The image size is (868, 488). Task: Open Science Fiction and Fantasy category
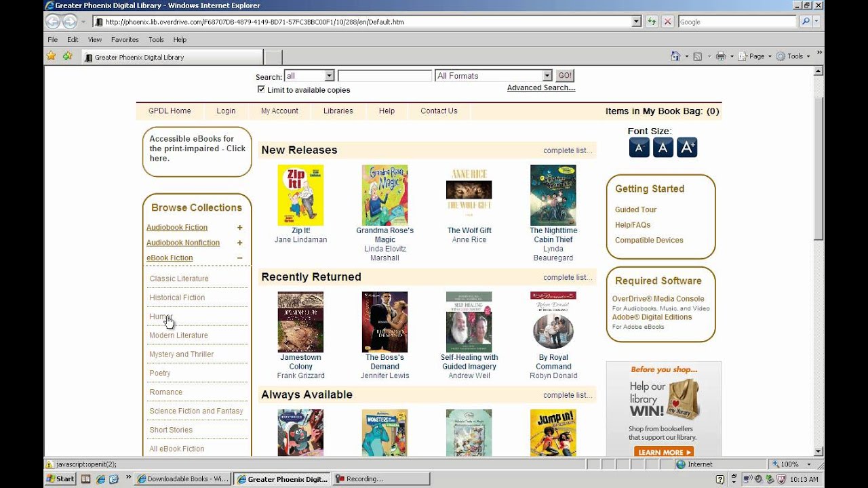pyautogui.click(x=196, y=411)
